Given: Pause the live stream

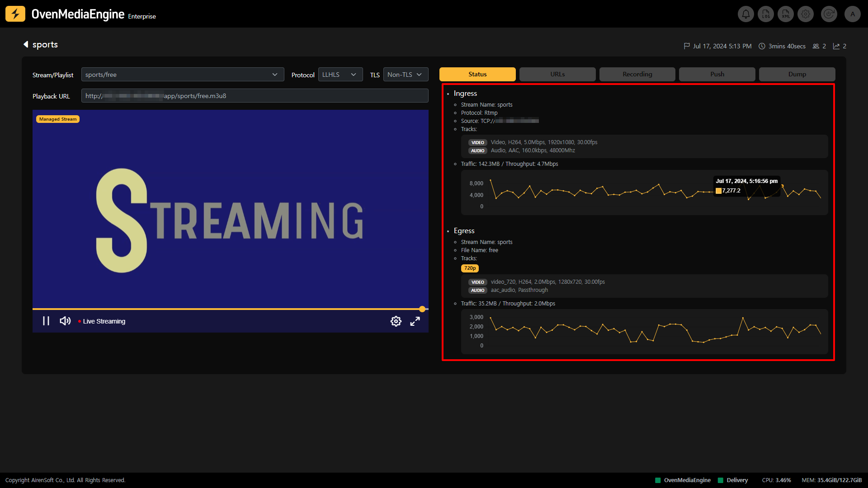Looking at the screenshot, I should tap(46, 321).
